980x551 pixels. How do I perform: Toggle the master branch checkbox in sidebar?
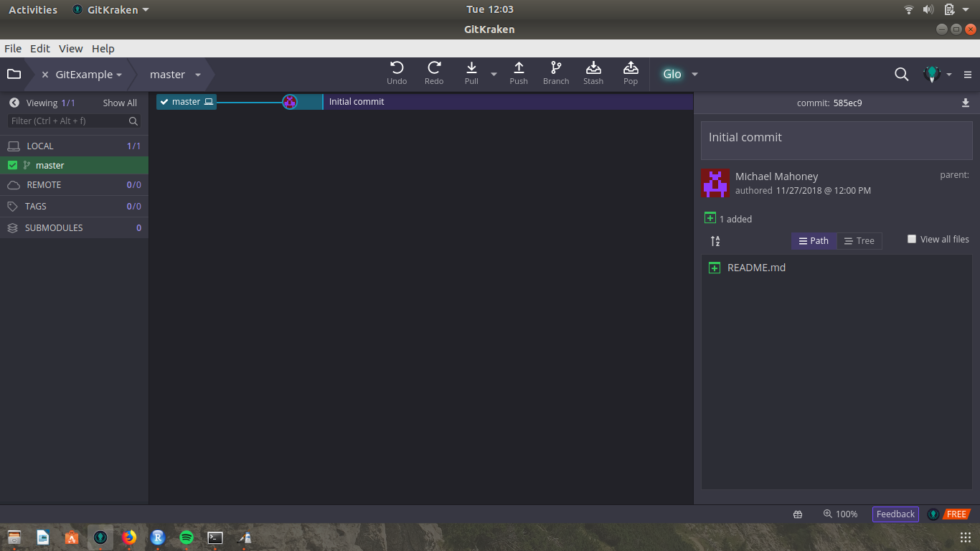(x=12, y=165)
